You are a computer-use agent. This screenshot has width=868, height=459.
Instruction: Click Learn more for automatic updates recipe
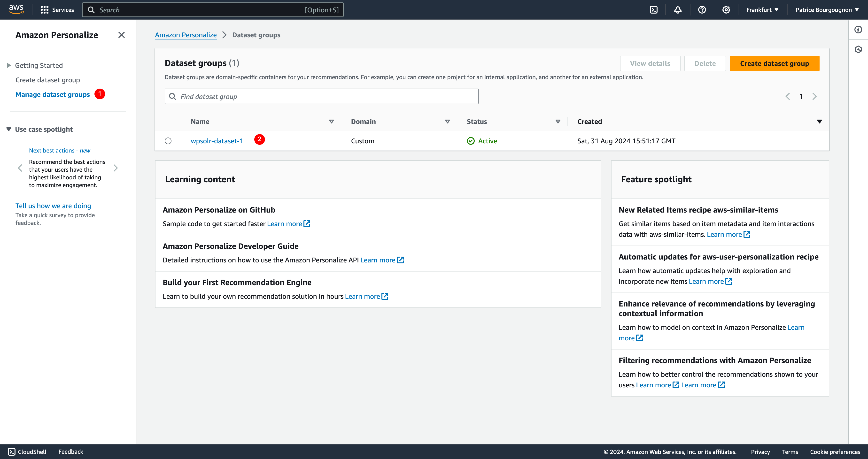(706, 281)
